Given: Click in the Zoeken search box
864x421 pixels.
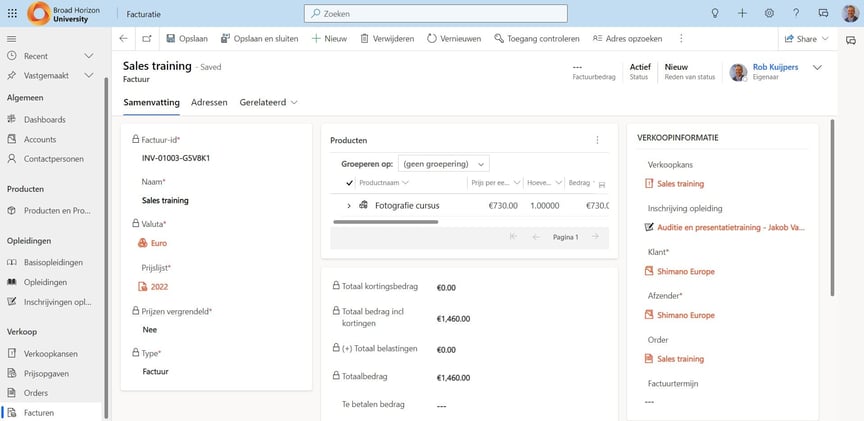Looking at the screenshot, I should [x=436, y=14].
